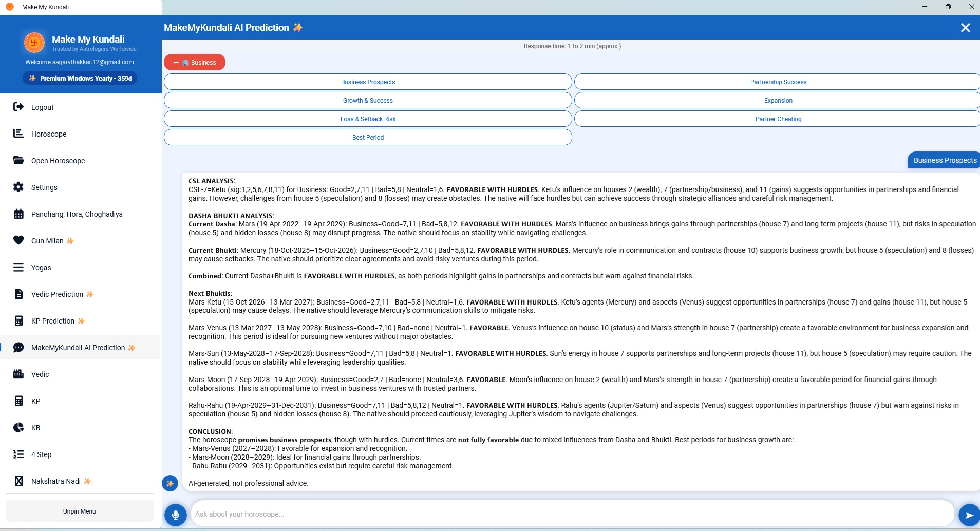This screenshot has height=531, width=980.
Task: Click the Open Horoscope folder icon
Action: (18, 160)
